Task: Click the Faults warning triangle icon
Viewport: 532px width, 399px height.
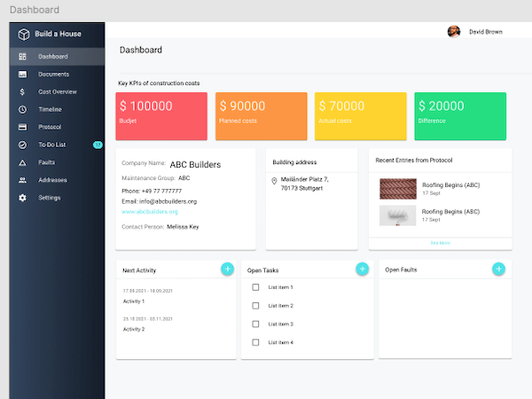Action: click(22, 162)
